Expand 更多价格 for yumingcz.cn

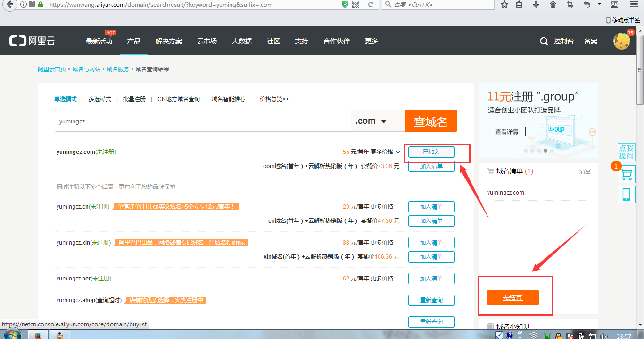385,207
